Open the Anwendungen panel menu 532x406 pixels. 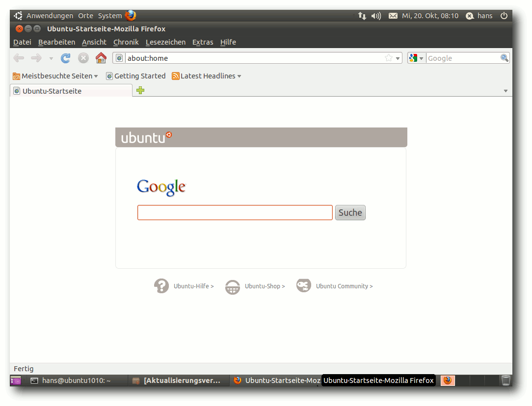50,16
